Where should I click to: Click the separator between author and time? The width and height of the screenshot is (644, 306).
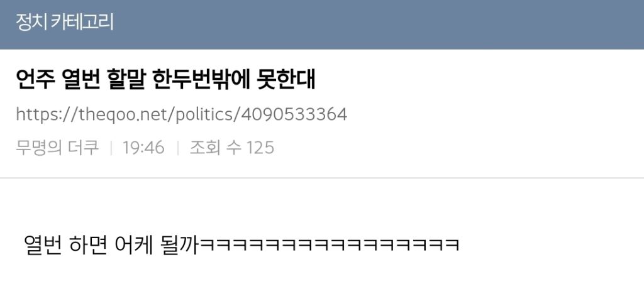click(x=111, y=148)
